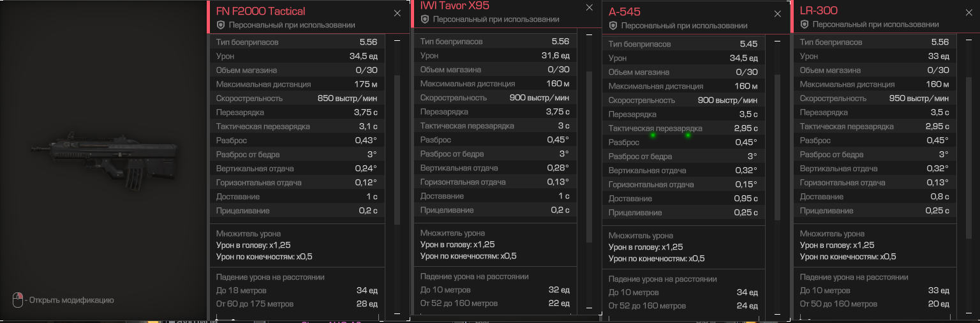
Task: Click the A-545 panel scrollbar thumb
Action: coord(777,147)
